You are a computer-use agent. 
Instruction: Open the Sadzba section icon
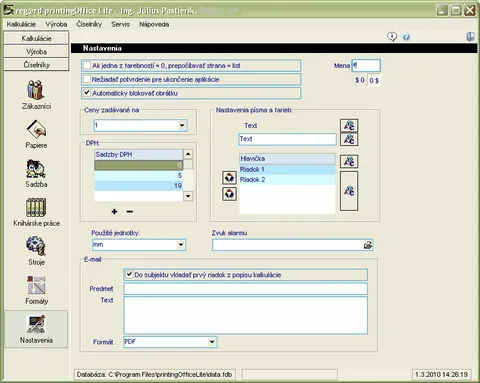pos(36,168)
